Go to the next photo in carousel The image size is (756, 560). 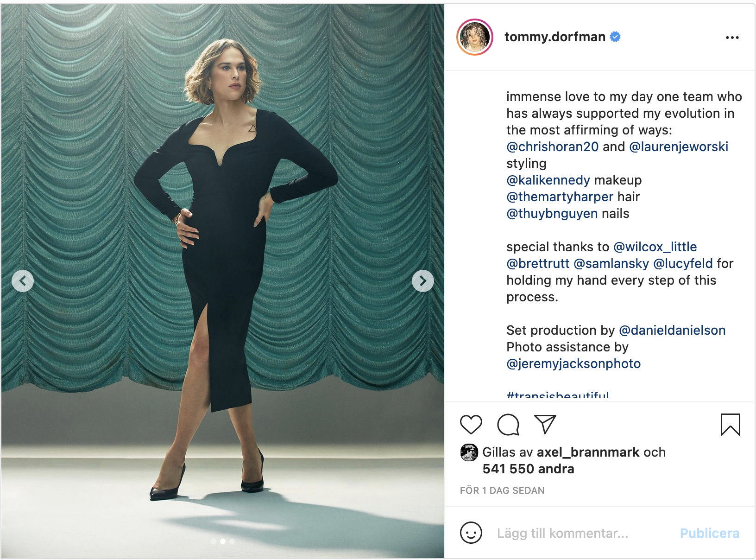[x=422, y=281]
